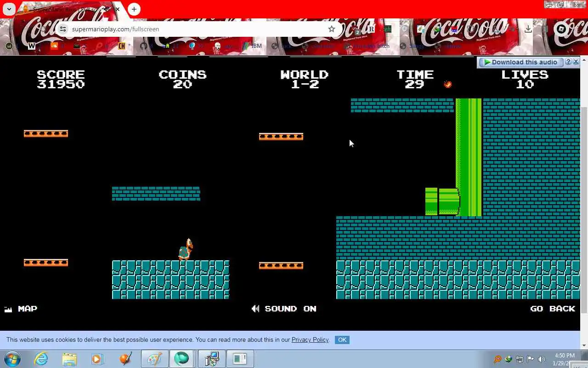Click the LIVES 10 counter

click(525, 79)
